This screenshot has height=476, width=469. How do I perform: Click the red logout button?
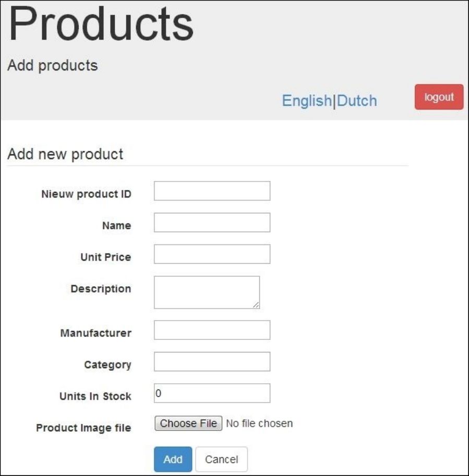(439, 97)
